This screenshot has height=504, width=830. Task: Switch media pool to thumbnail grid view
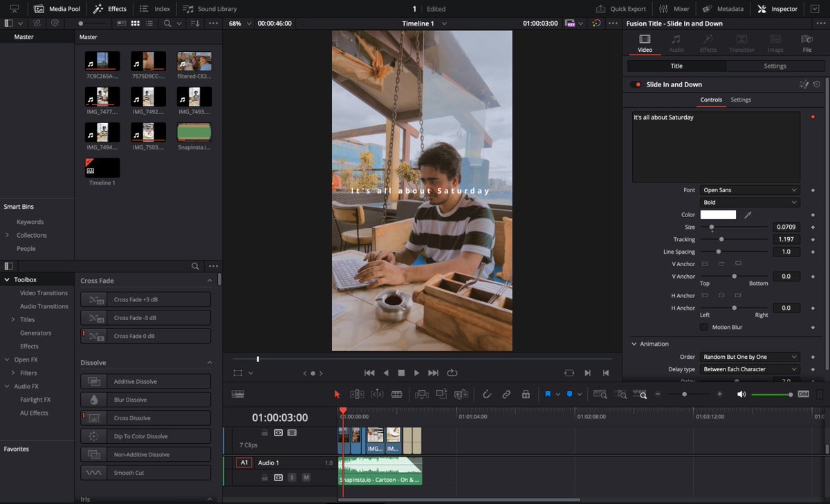click(x=136, y=24)
